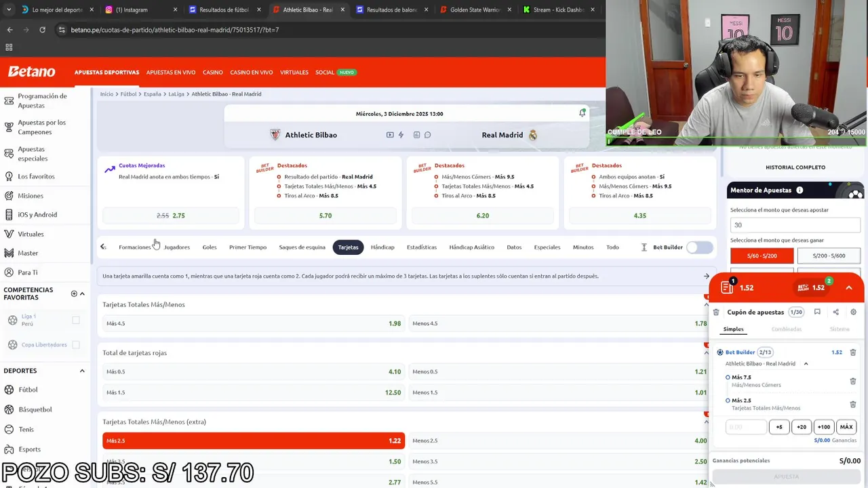Edit the Mentor de Apuestas amount field showing 30
Screen dimensions: 868x488
[x=795, y=225]
